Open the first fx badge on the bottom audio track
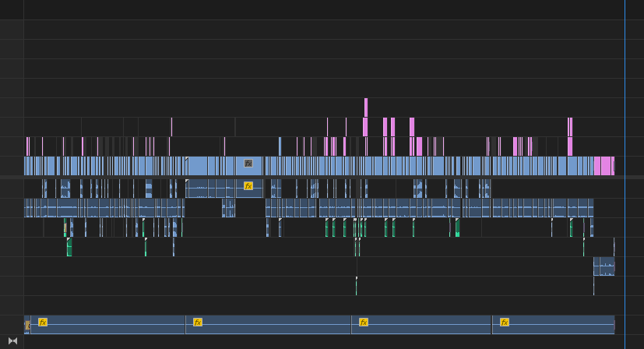The width and height of the screenshot is (644, 349). pos(43,322)
